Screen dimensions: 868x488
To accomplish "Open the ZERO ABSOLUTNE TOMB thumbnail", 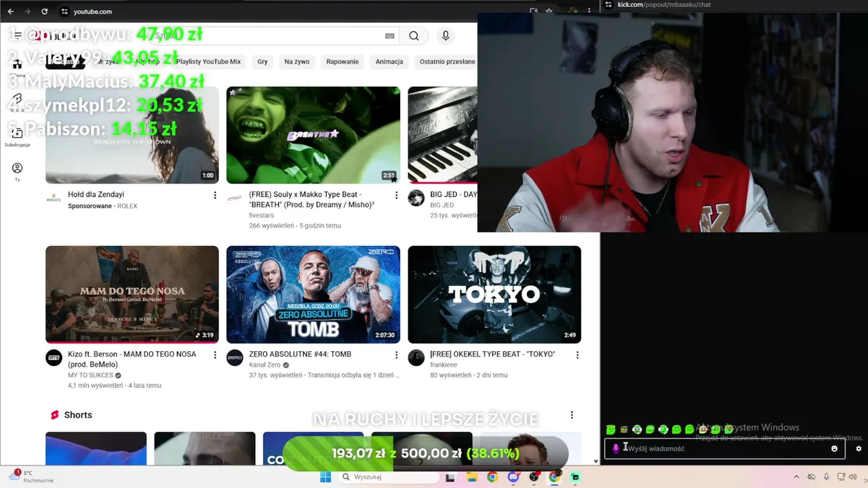I will 313,294.
